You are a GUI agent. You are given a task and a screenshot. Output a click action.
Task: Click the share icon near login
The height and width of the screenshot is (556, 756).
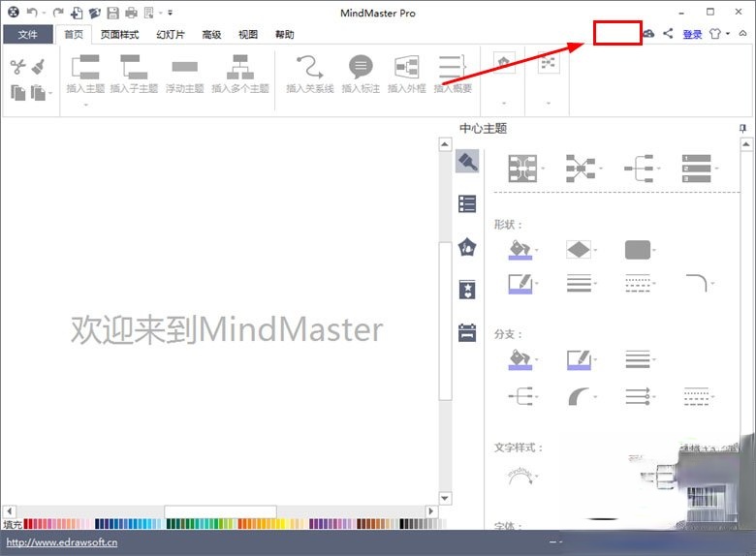pyautogui.click(x=668, y=33)
